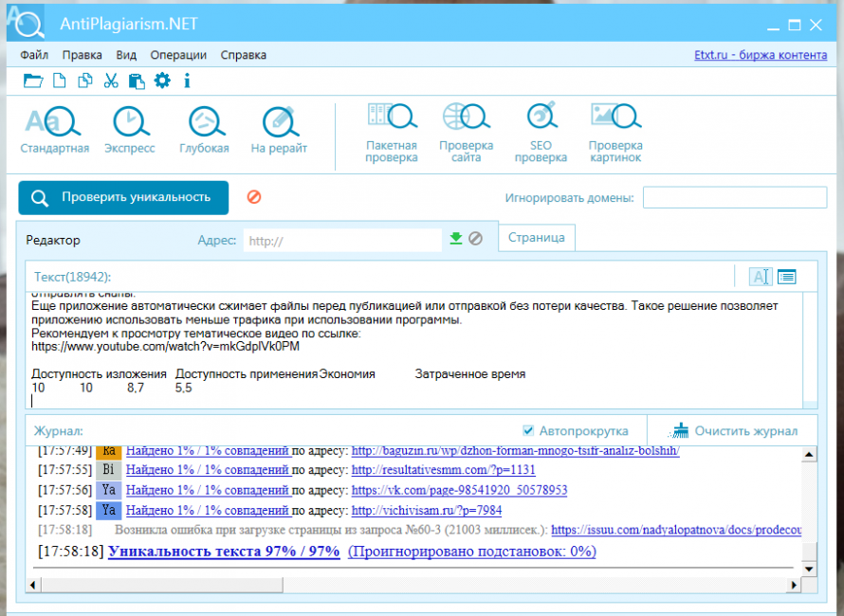The height and width of the screenshot is (616, 844).
Task: Click the Bi badge in journal
Action: (x=109, y=470)
